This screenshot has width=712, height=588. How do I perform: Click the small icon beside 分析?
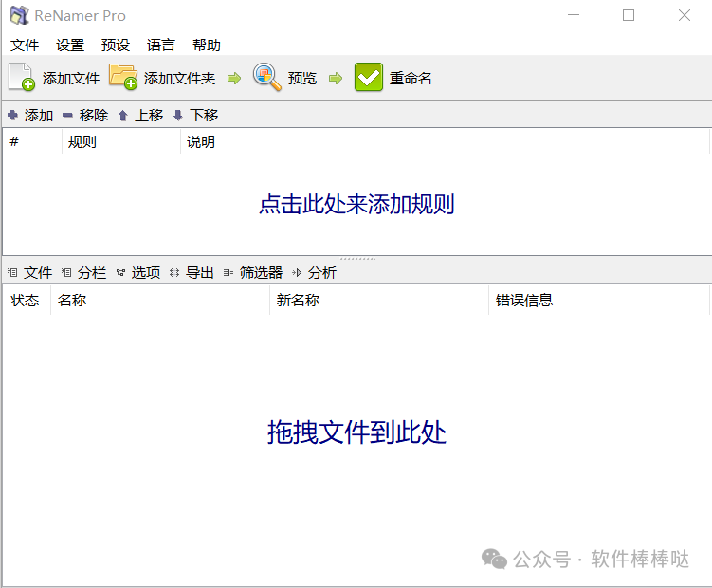point(297,272)
